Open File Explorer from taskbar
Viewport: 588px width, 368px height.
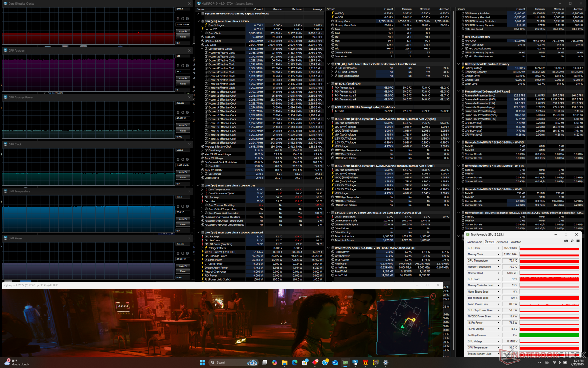tap(285, 362)
